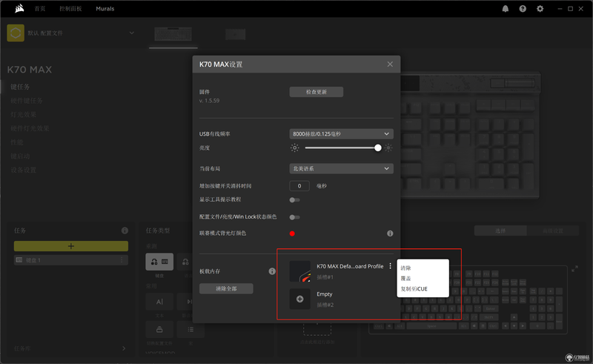
Task: Select the 键盘 remap task type icon
Action: [159, 262]
